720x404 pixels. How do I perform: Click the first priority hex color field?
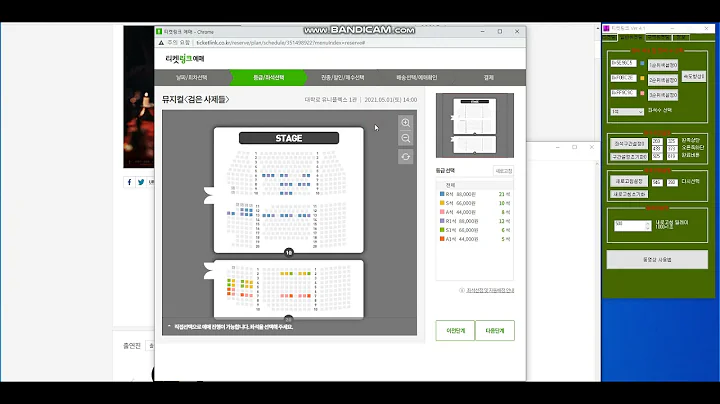(x=624, y=63)
